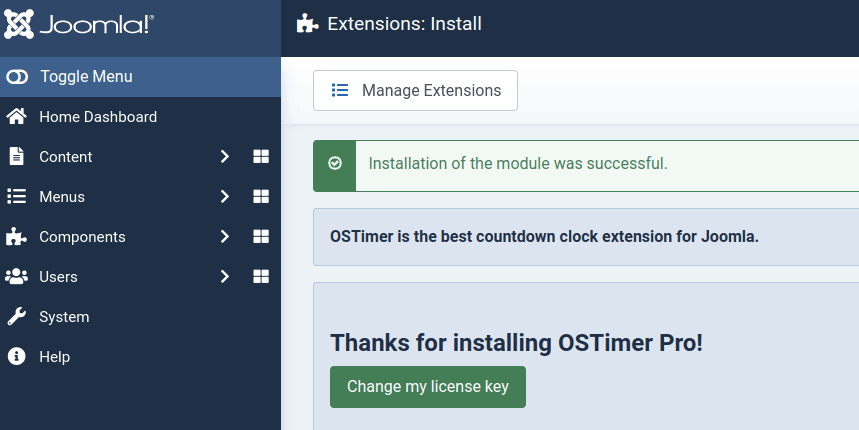Open the Users menu item

pyautogui.click(x=58, y=277)
